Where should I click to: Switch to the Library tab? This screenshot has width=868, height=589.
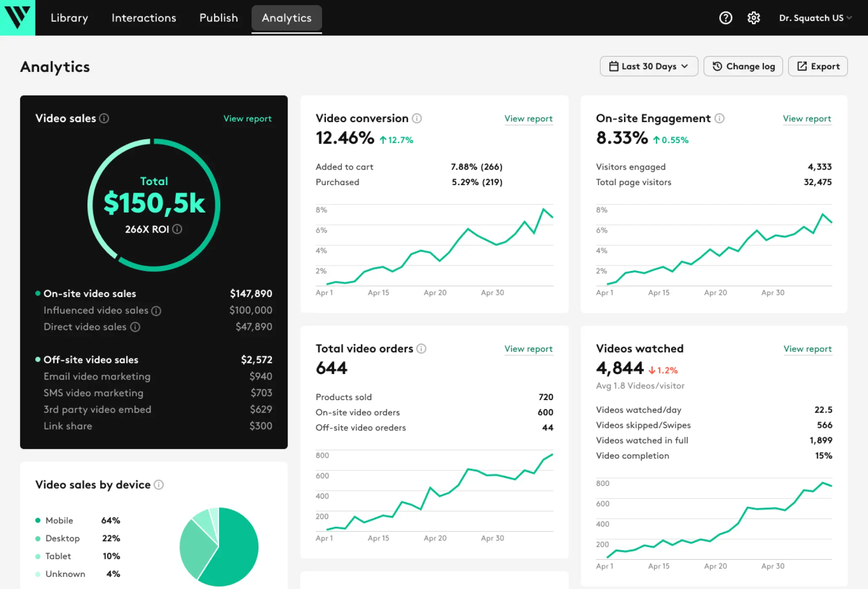pyautogui.click(x=69, y=18)
